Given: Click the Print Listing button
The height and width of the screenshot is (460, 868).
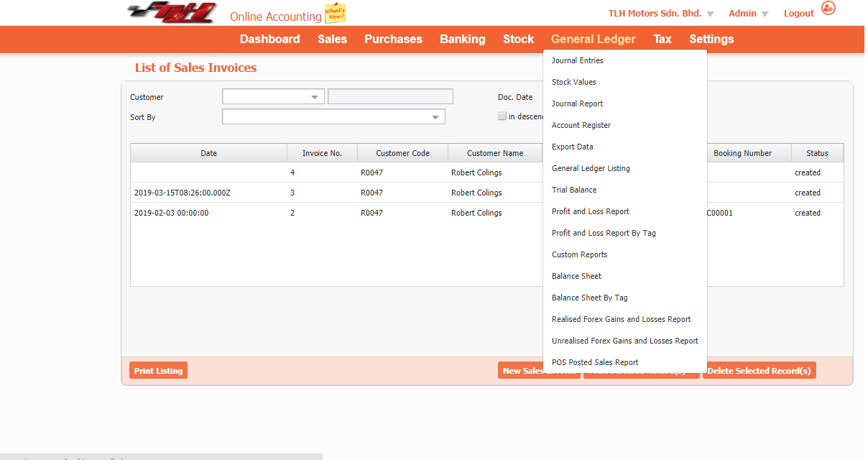Looking at the screenshot, I should 158,370.
